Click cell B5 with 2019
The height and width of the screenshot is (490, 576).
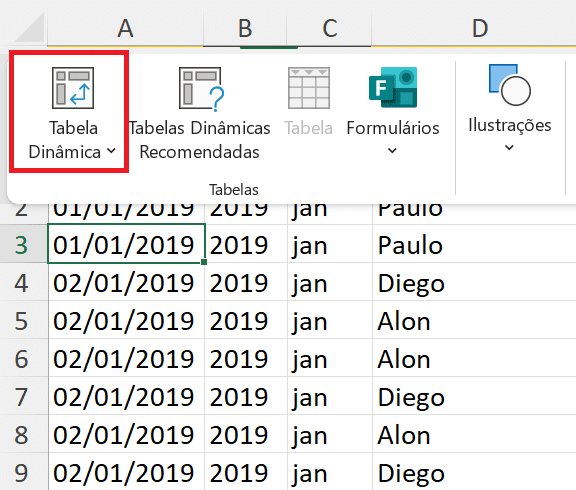[246, 321]
